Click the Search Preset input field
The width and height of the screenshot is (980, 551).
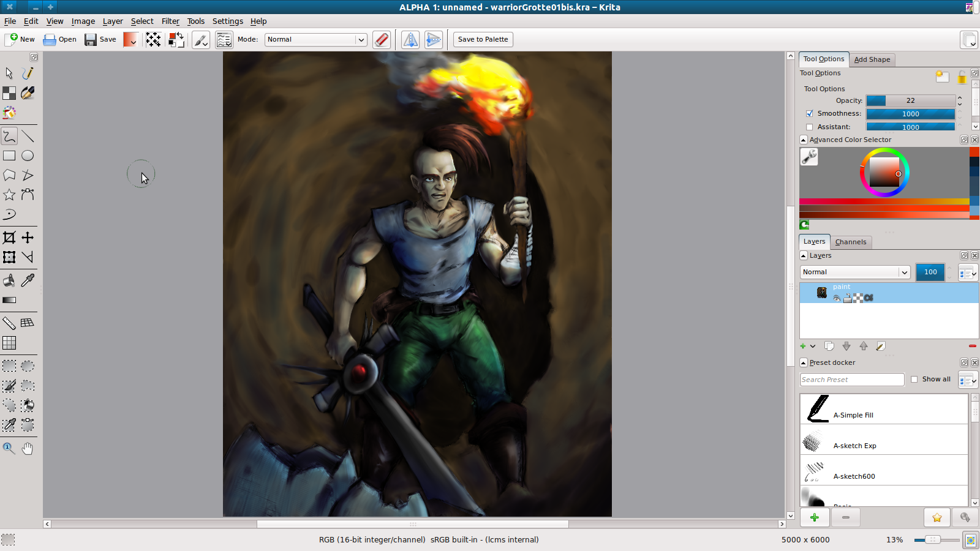click(x=852, y=380)
